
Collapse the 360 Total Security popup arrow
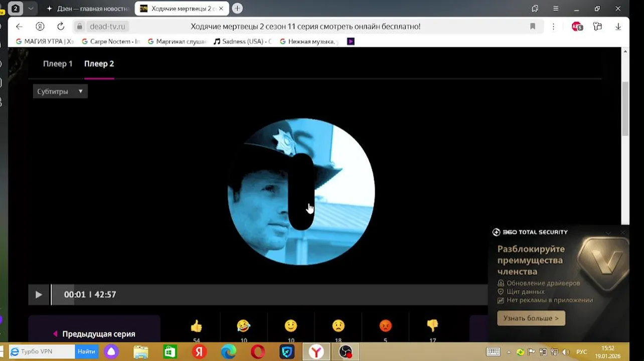click(608, 233)
